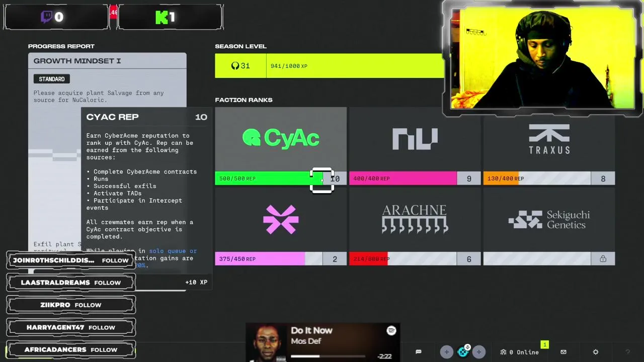Image resolution: width=644 pixels, height=362 pixels.
Task: Click the yellow notification badge showing 1
Action: 544,344
